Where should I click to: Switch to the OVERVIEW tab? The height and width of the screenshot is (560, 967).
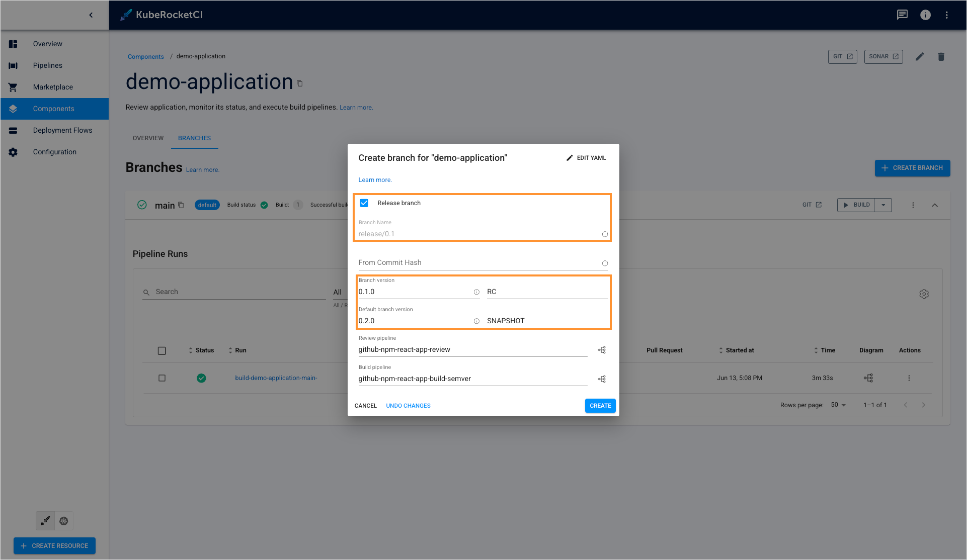[148, 138]
